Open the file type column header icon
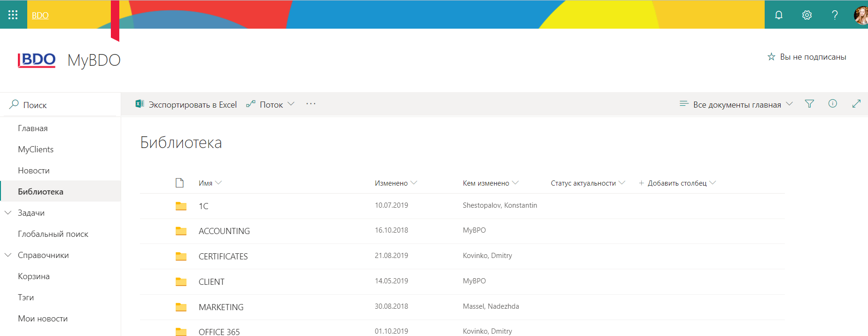Viewport: 868px width, 336px height. [179, 183]
